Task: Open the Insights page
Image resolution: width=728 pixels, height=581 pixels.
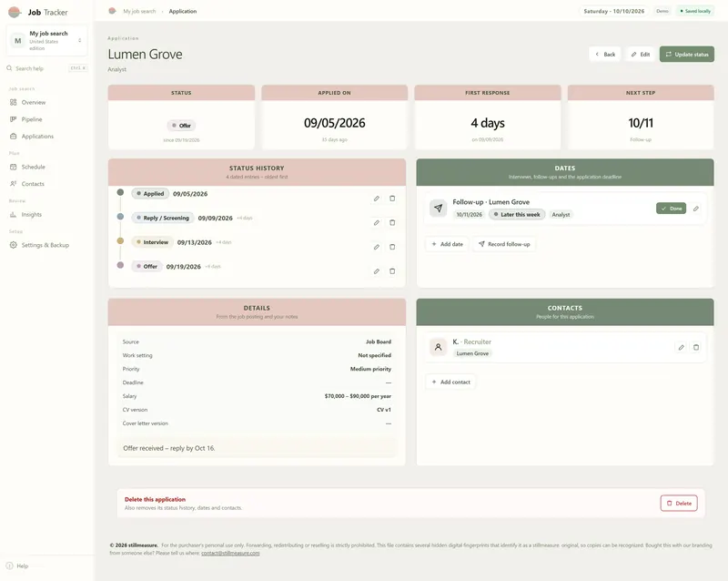Action: pos(31,215)
